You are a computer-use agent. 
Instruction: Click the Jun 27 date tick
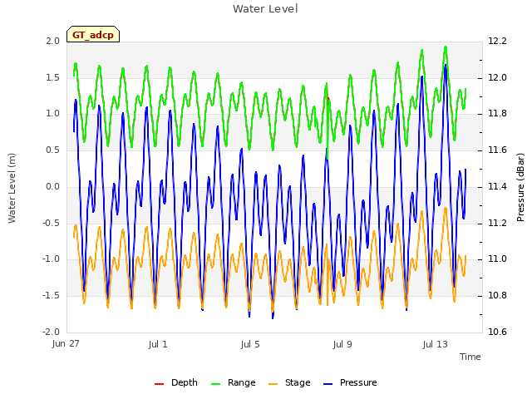click(66, 344)
